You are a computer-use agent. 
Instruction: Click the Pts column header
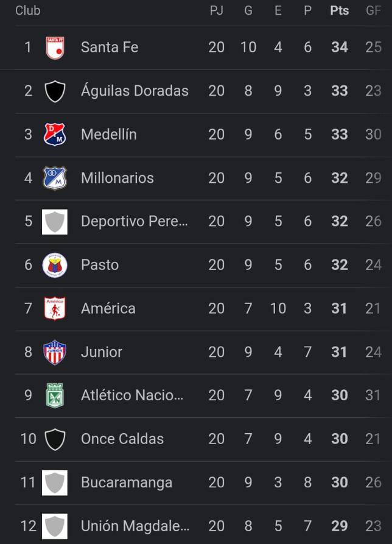pyautogui.click(x=340, y=11)
